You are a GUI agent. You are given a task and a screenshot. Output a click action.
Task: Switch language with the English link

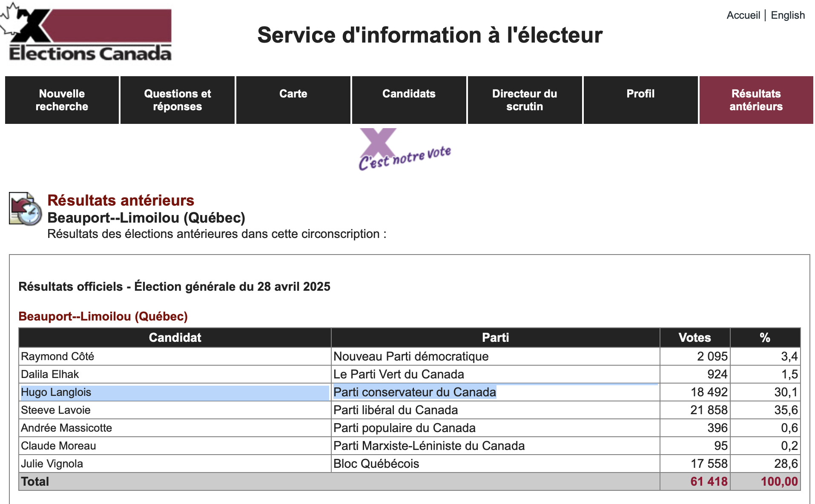click(x=788, y=15)
